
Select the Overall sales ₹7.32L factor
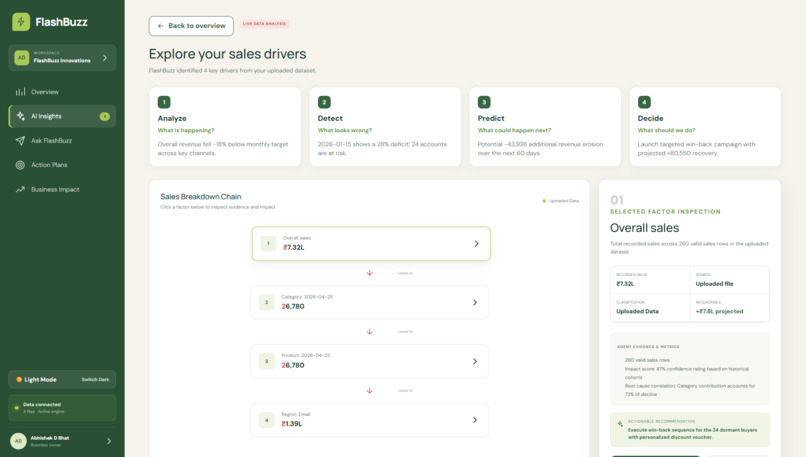tap(371, 244)
